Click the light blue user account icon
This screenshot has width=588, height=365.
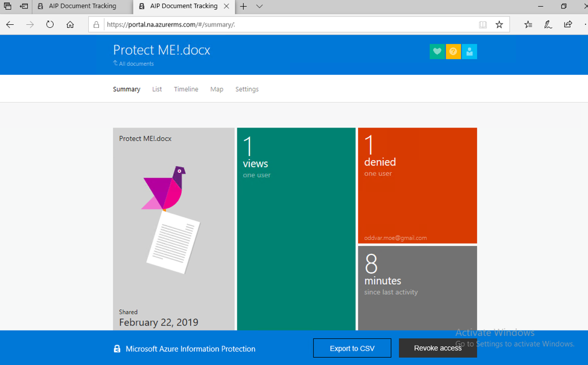pyautogui.click(x=470, y=51)
